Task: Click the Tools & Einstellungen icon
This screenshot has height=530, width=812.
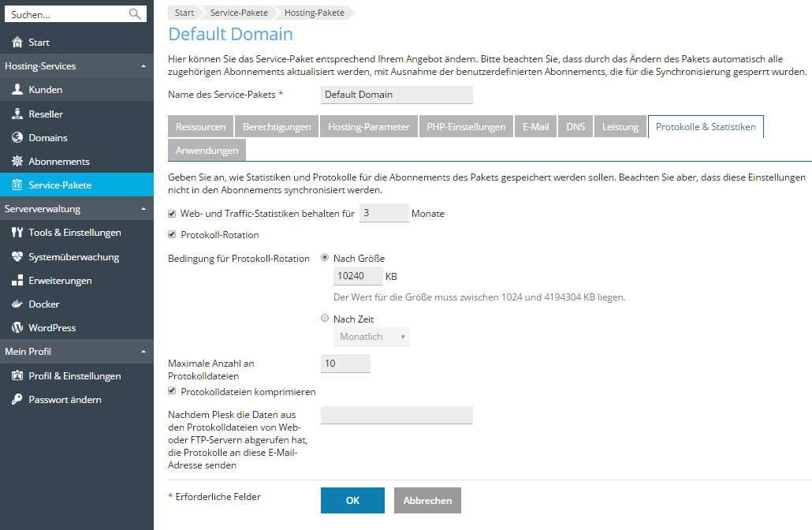Action: click(x=17, y=233)
